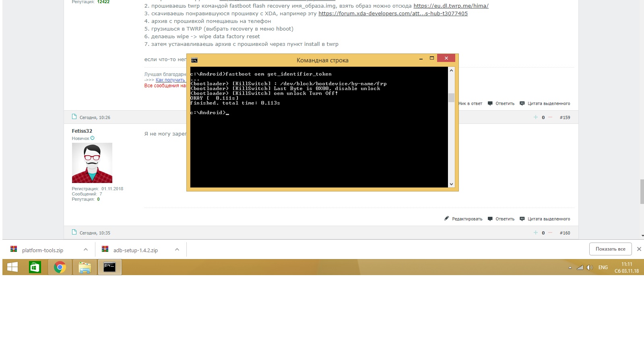Click Fetiss32's avatar picture
Viewport: 644px width, 362px height.
click(92, 163)
